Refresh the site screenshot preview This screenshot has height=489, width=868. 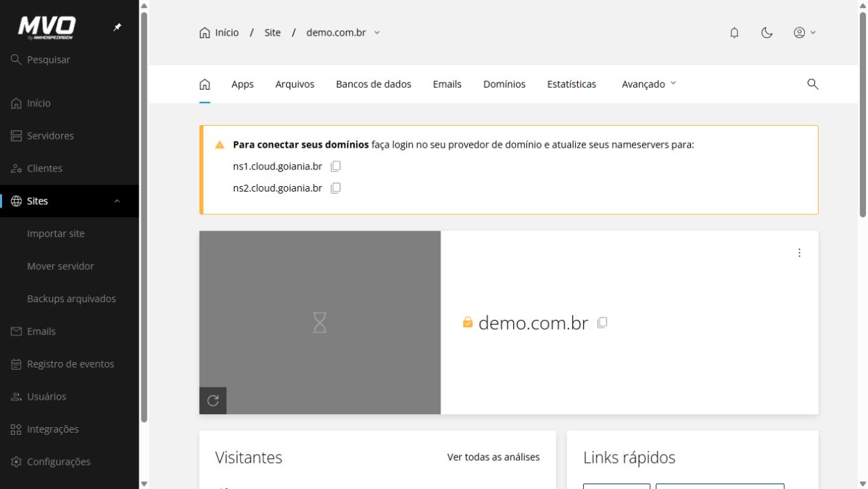tap(213, 401)
